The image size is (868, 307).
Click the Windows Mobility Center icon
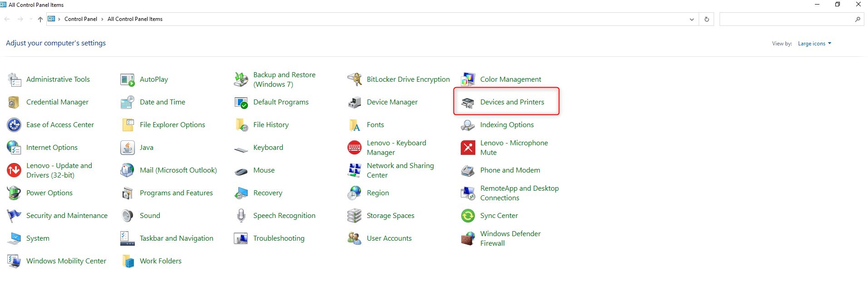click(x=14, y=261)
